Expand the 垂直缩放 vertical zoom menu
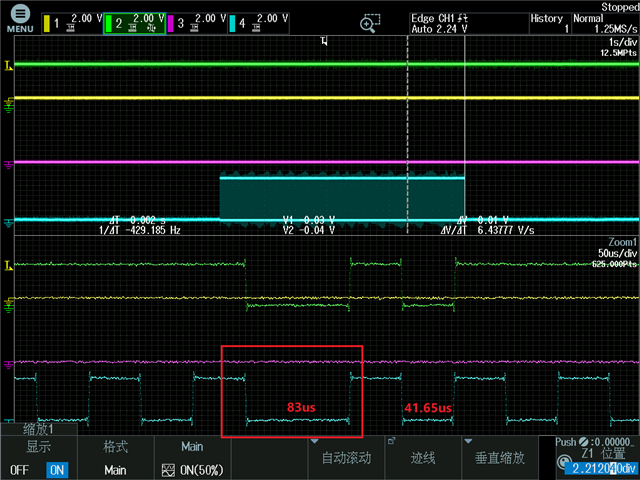 click(500, 458)
